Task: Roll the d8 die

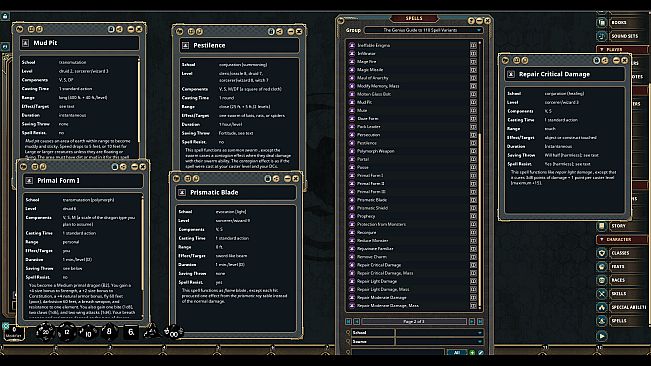Action: point(109,332)
